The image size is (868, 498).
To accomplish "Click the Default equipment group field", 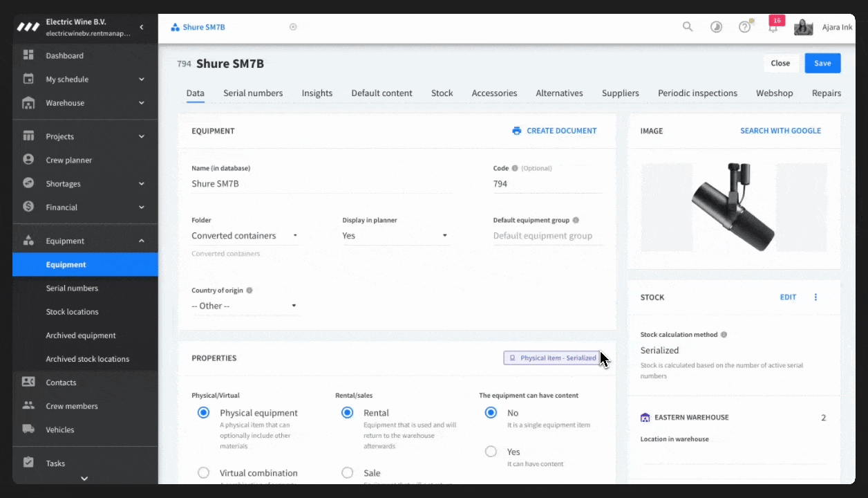I will [547, 236].
